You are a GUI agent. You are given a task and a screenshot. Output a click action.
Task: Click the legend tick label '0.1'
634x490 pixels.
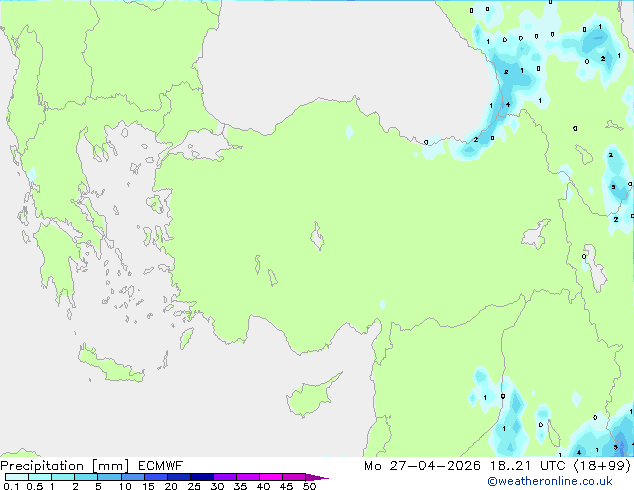pos(11,486)
